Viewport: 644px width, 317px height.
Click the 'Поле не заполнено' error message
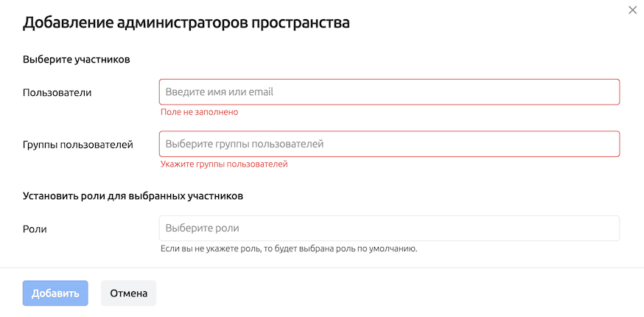[x=199, y=112]
